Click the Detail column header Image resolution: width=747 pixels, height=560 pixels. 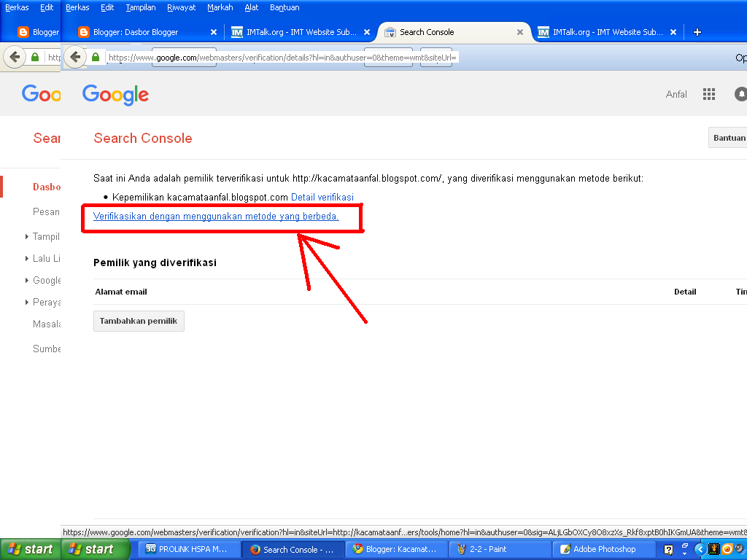(685, 292)
